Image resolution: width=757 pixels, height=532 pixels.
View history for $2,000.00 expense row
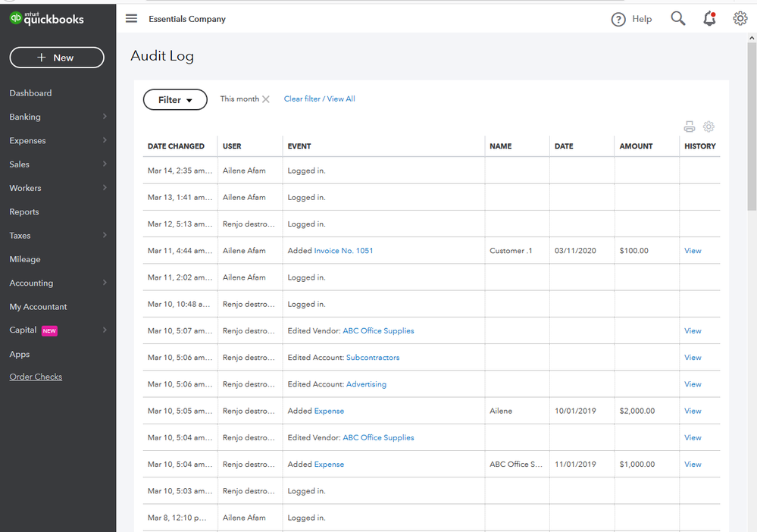pyautogui.click(x=693, y=411)
